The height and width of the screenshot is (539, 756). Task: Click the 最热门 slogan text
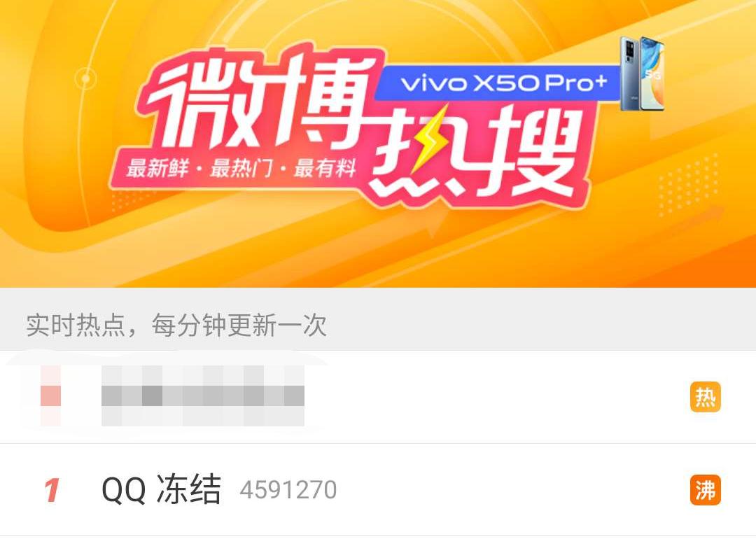click(x=241, y=168)
